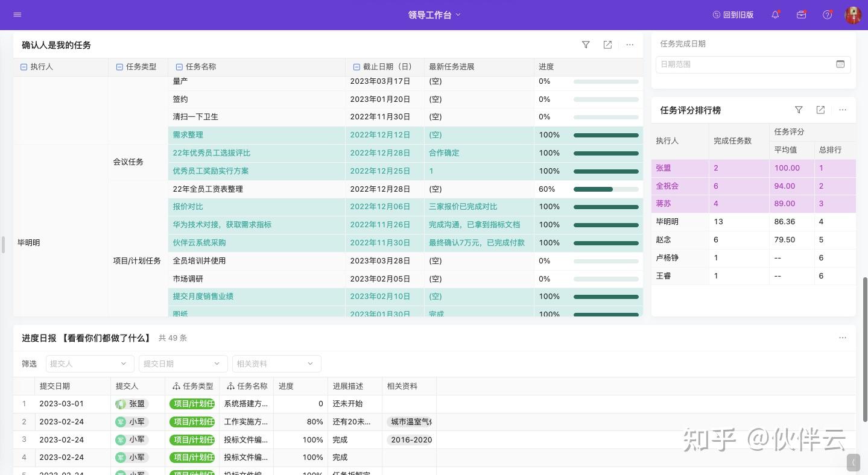The height and width of the screenshot is (475, 868).
Task: Open more options for 进度日报 panel
Action: [x=843, y=338]
